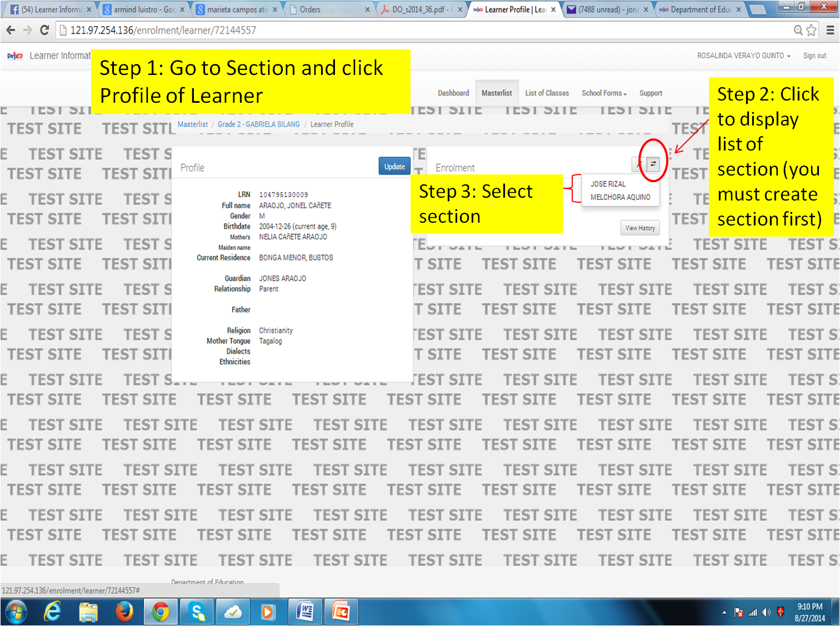Screen dimensions: 840x626
Task: Open List of Classes
Action: (547, 93)
